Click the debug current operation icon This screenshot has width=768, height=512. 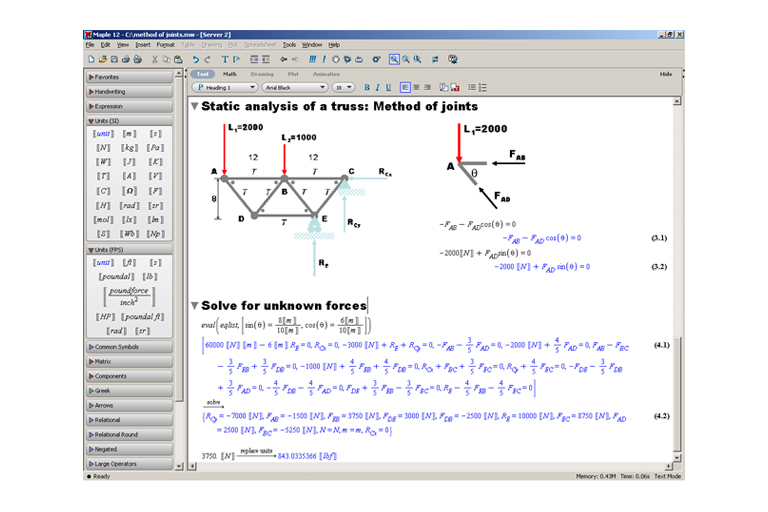click(x=347, y=59)
